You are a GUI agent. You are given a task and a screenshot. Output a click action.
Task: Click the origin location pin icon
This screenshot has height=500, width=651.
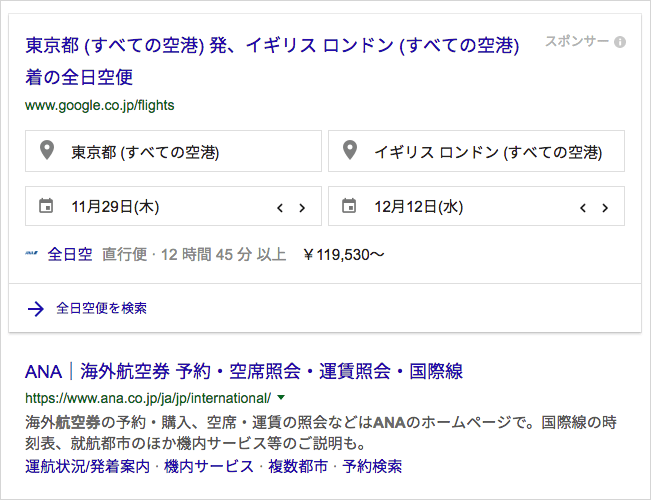pos(47,150)
